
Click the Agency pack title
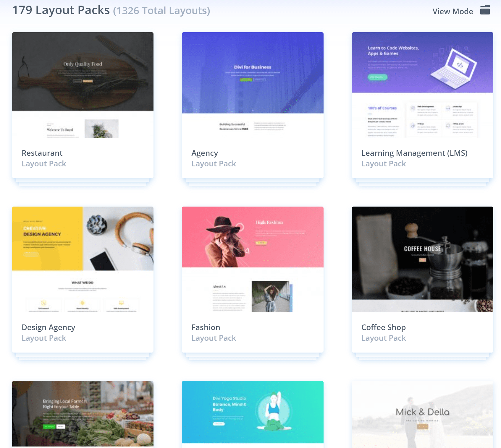[205, 153]
